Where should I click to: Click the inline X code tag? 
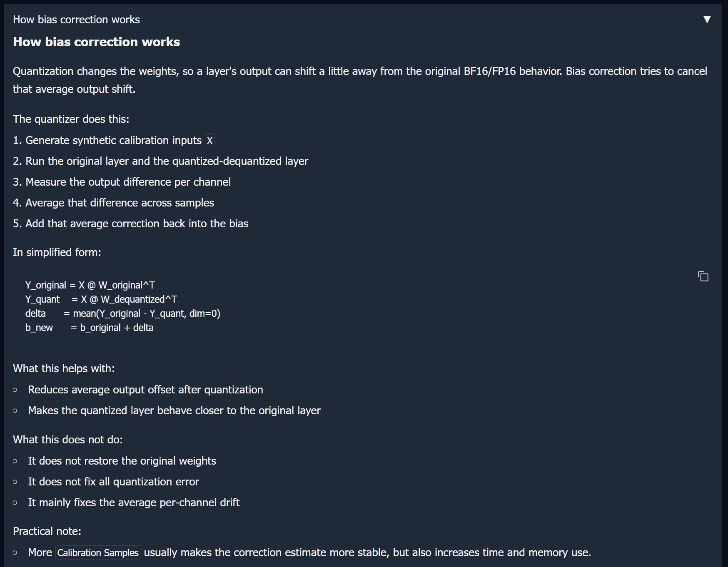pos(209,141)
